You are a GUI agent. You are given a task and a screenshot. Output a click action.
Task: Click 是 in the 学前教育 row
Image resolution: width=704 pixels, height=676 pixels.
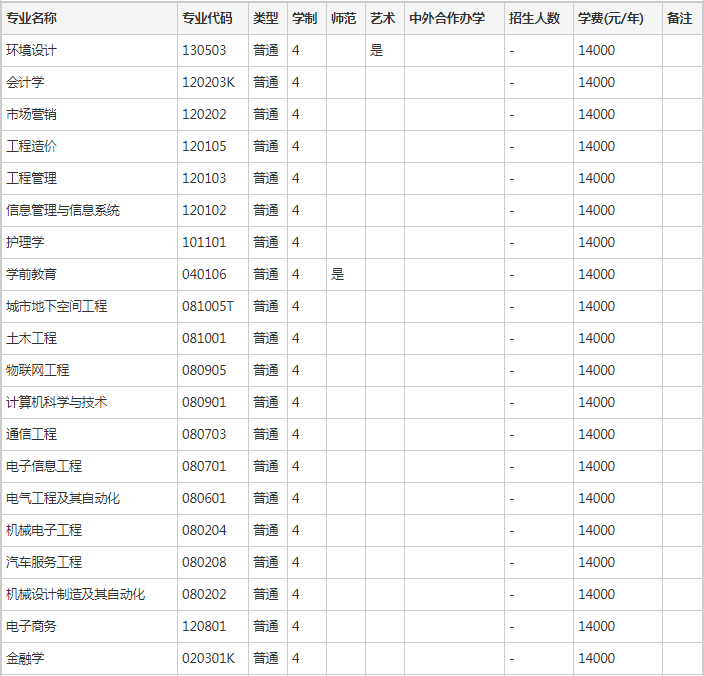pyautogui.click(x=338, y=274)
